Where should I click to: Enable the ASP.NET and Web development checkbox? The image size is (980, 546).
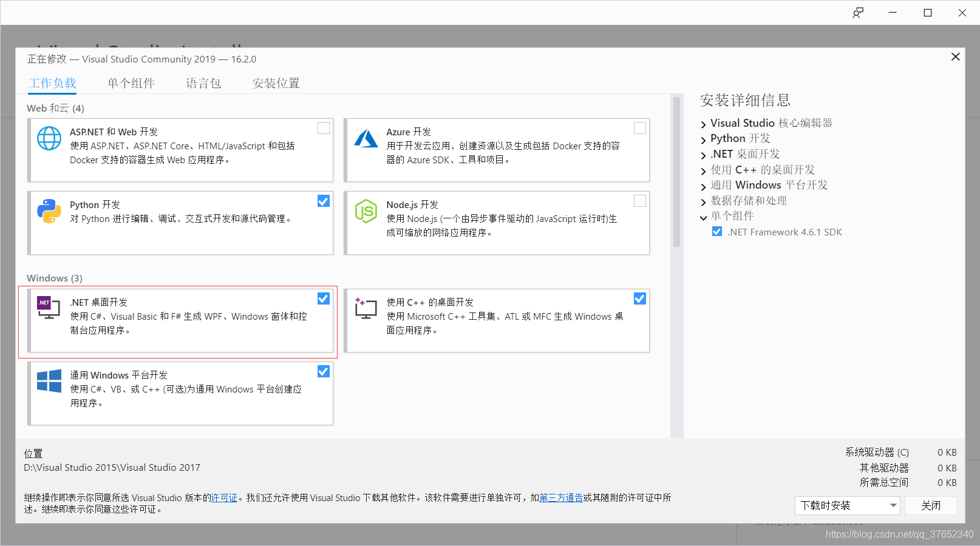[x=324, y=128]
